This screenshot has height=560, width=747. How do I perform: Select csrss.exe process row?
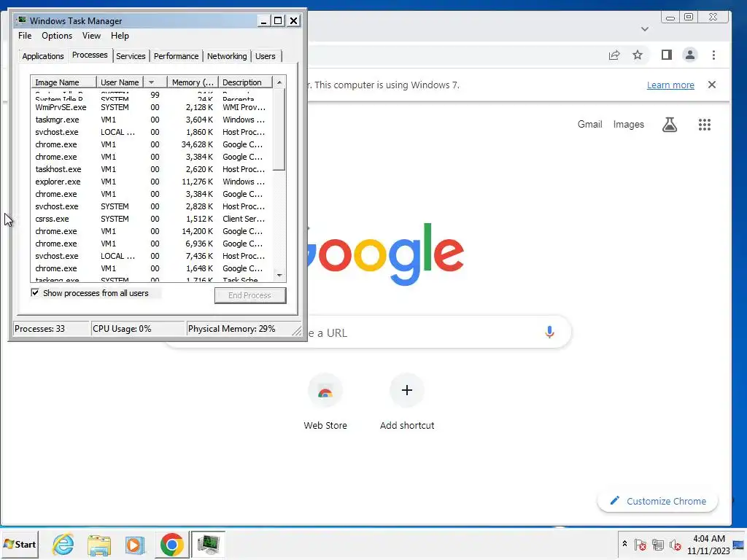[x=152, y=219]
